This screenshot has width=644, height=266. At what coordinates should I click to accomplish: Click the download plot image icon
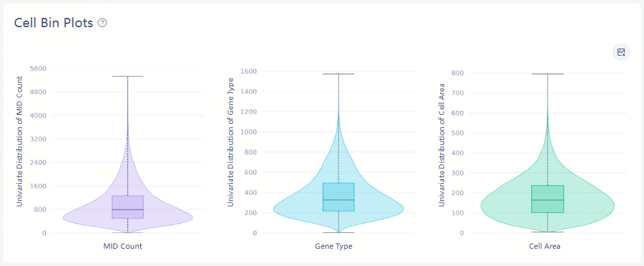(621, 52)
